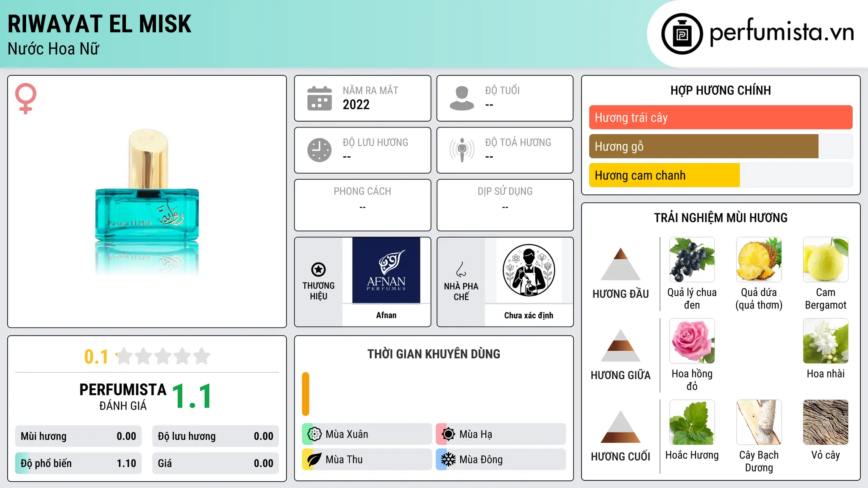
Task: Select the Hoắc Hương patchouli image
Action: (692, 422)
